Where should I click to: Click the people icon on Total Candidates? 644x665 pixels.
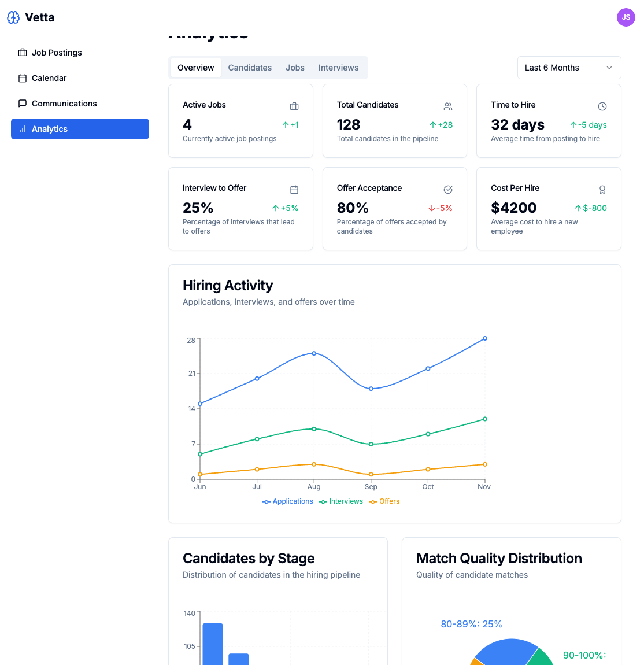(448, 106)
